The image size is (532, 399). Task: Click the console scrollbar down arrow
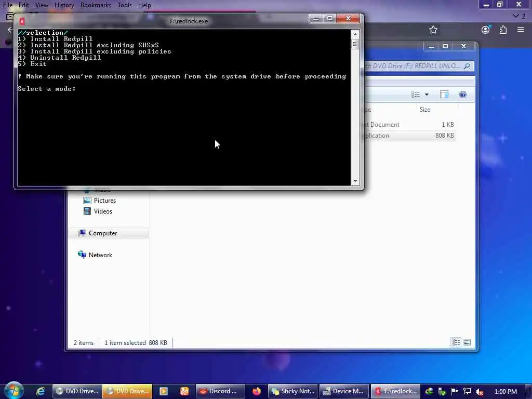[x=355, y=181]
